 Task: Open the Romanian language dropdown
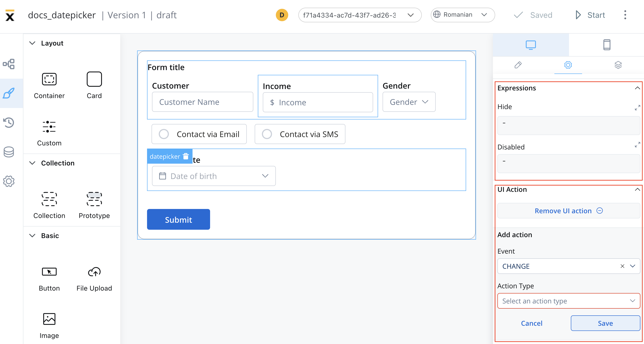463,15
